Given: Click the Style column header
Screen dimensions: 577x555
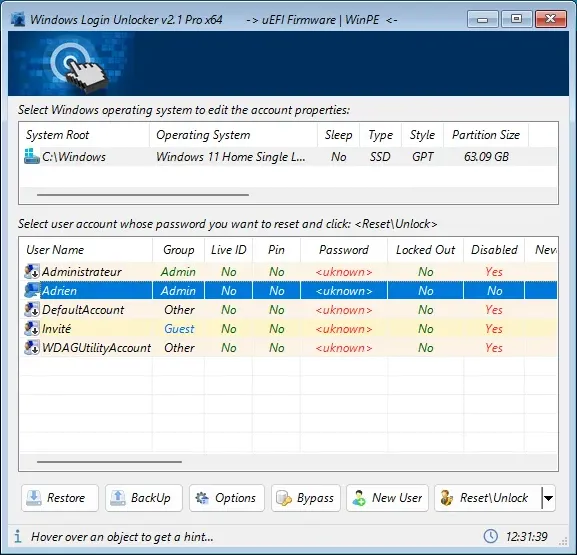Looking at the screenshot, I should [422, 135].
